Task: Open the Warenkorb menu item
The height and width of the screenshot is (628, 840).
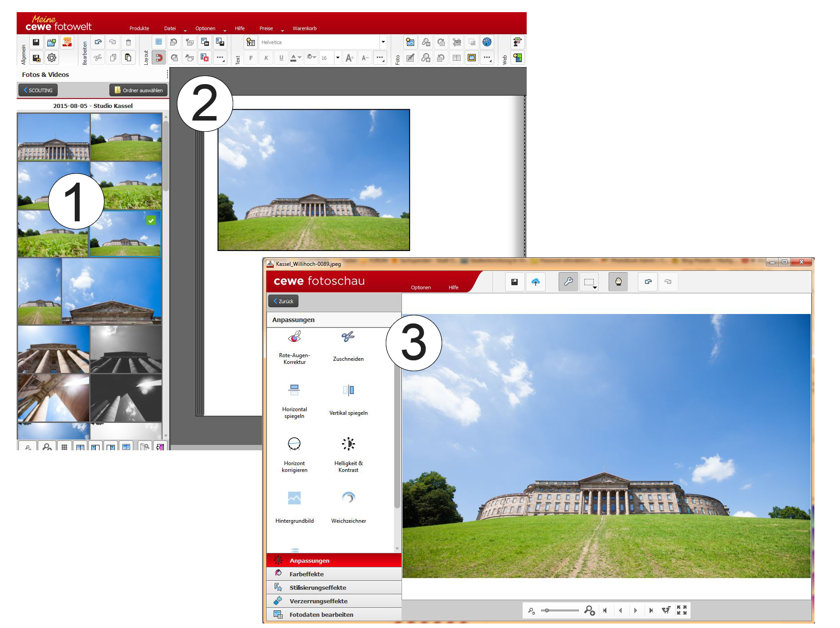Action: (305, 28)
